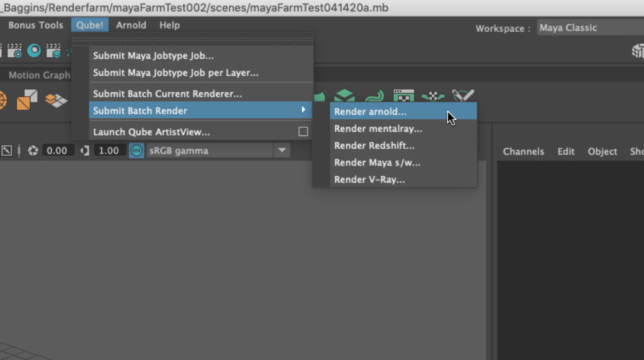Open the Workspace Maya Classic dropdown
Viewport: 644px width, 360px height.
tap(589, 28)
